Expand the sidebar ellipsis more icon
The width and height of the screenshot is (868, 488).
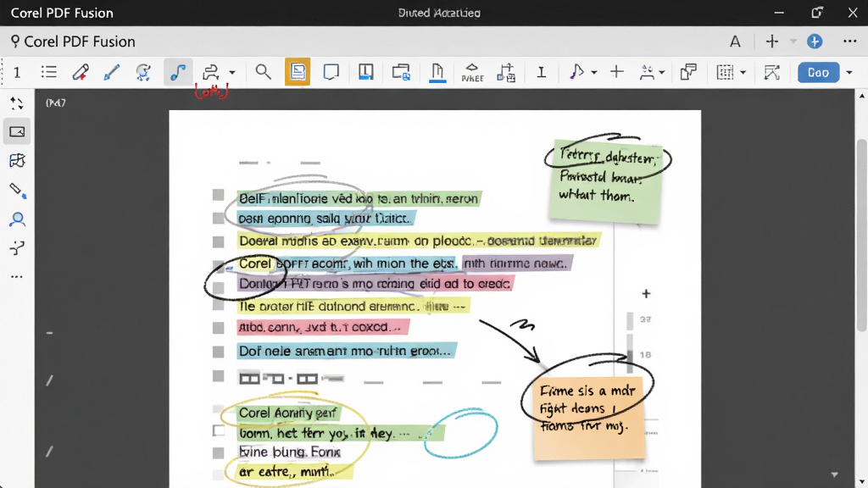click(17, 277)
